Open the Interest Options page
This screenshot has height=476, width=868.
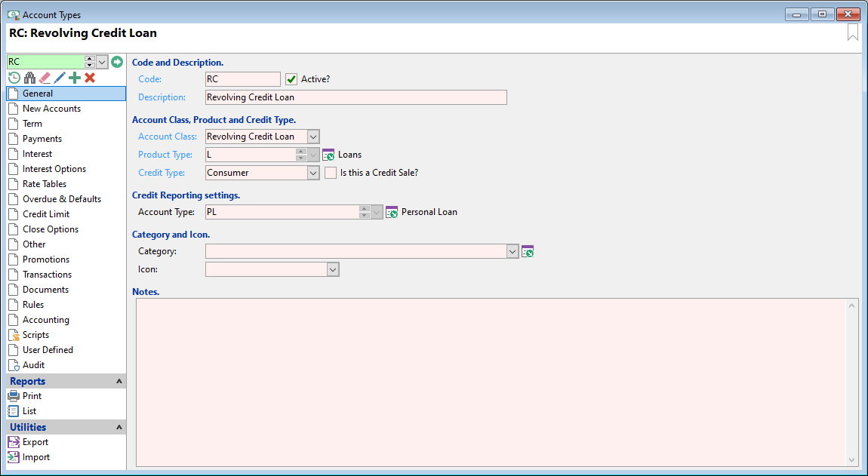point(66,169)
